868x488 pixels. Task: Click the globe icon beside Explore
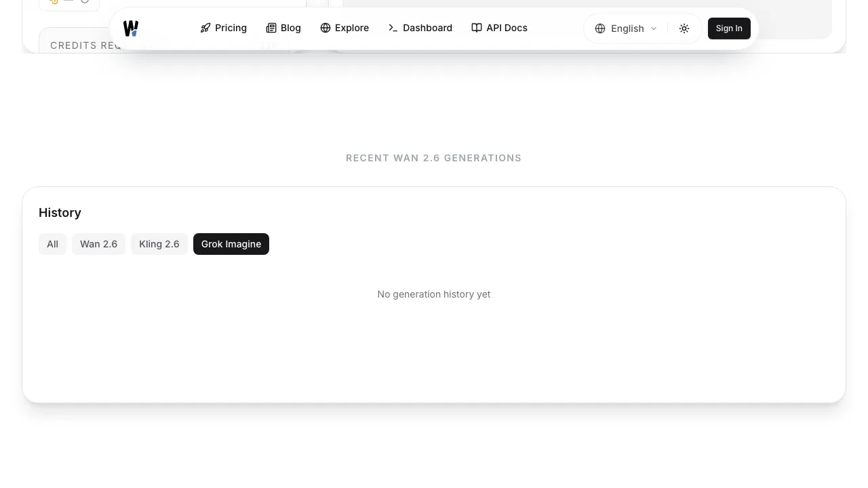[x=325, y=28]
